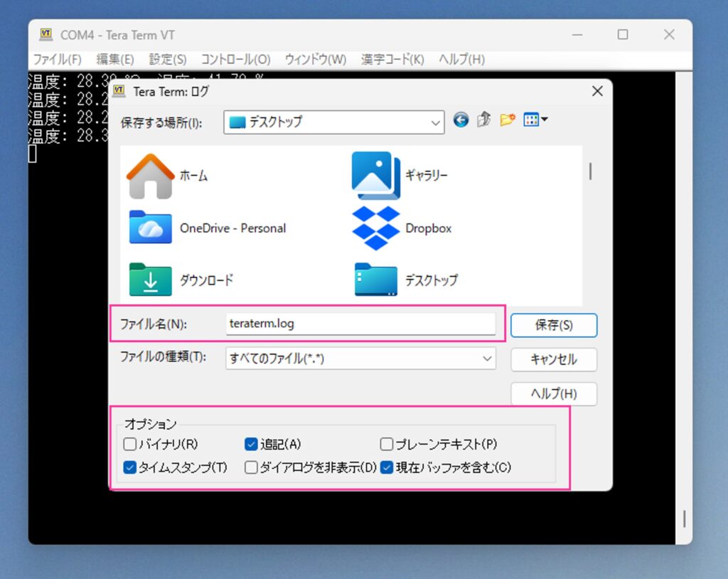Uncheck the 追記(A) append checkbox
Image resolution: width=728 pixels, height=579 pixels.
[x=250, y=445]
